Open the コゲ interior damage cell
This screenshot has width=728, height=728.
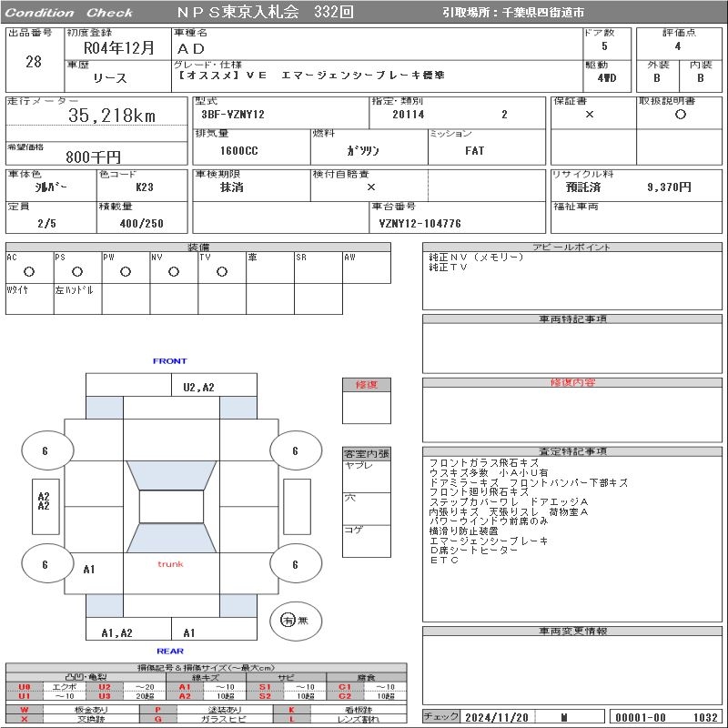tap(366, 541)
